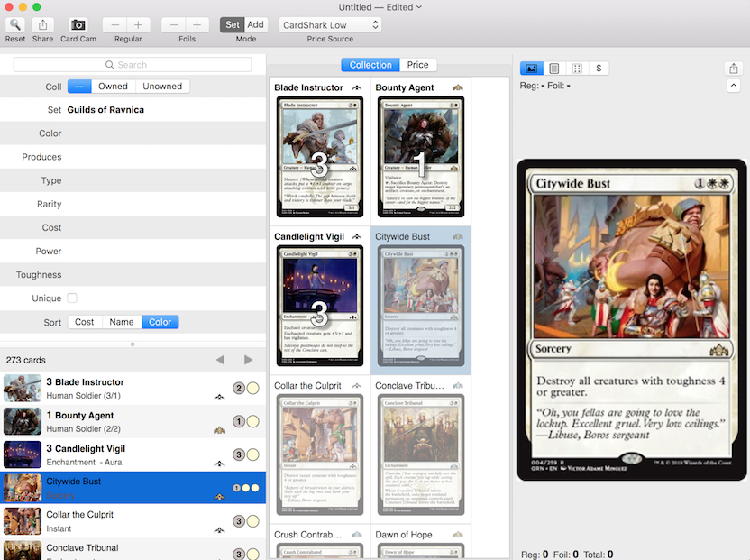Open the CardShark Low price source dropdown
The image size is (750, 560).
(x=330, y=25)
